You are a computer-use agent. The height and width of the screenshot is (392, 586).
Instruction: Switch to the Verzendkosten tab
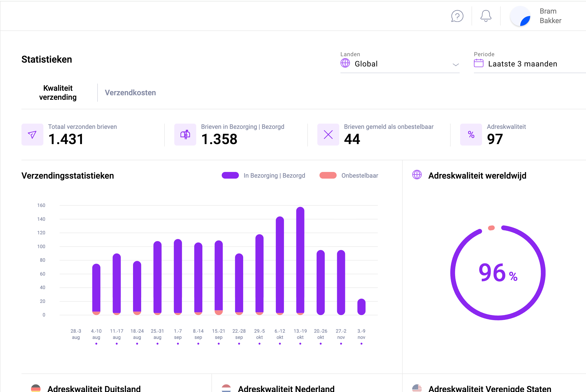[x=130, y=92]
